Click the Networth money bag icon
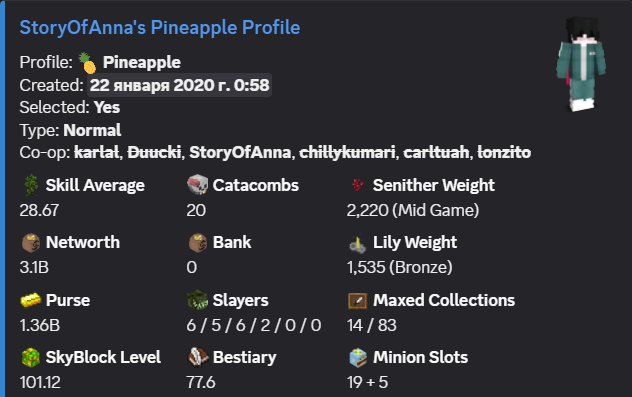 (x=31, y=243)
